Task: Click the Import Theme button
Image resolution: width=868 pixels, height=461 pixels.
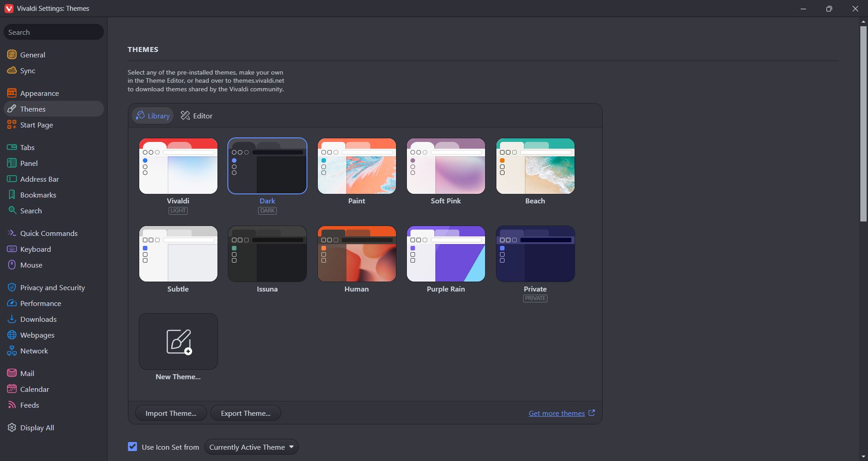Action: (x=171, y=413)
